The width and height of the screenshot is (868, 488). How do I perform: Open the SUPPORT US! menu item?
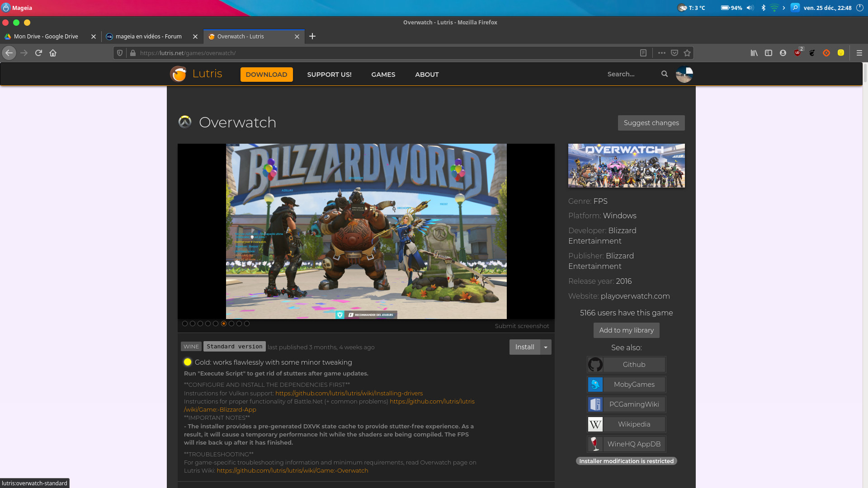(329, 75)
